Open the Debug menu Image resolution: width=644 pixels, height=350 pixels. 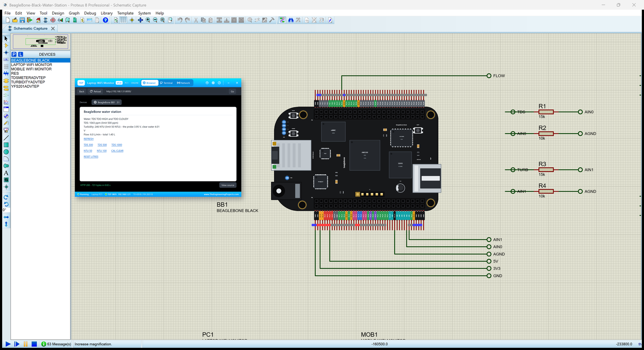point(90,13)
